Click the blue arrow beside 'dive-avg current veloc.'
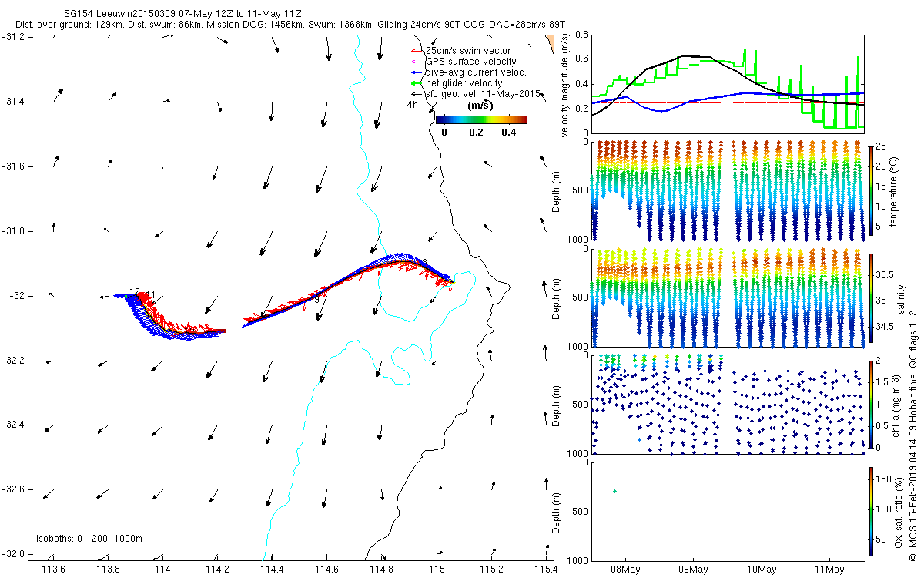This screenshot has width=924, height=578. pos(417,72)
